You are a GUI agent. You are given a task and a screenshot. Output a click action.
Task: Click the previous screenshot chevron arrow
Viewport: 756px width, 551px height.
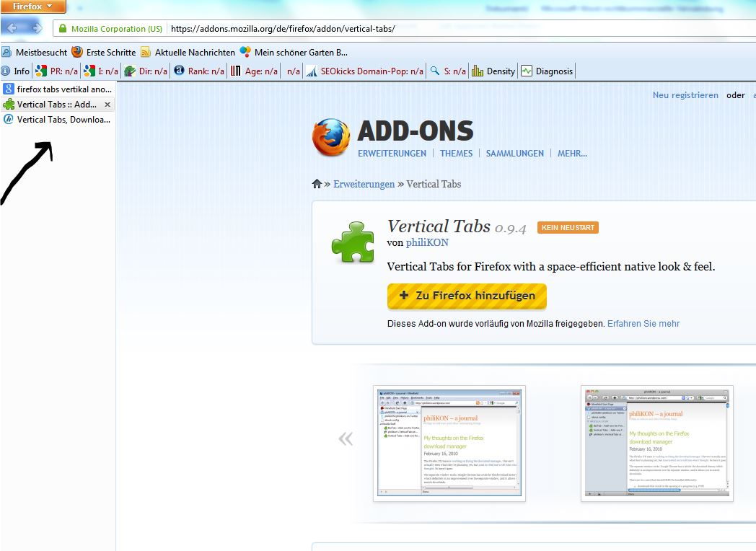pos(346,438)
